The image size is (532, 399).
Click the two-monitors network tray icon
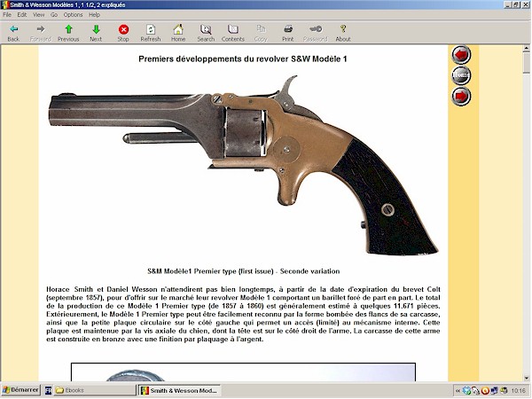click(x=495, y=391)
